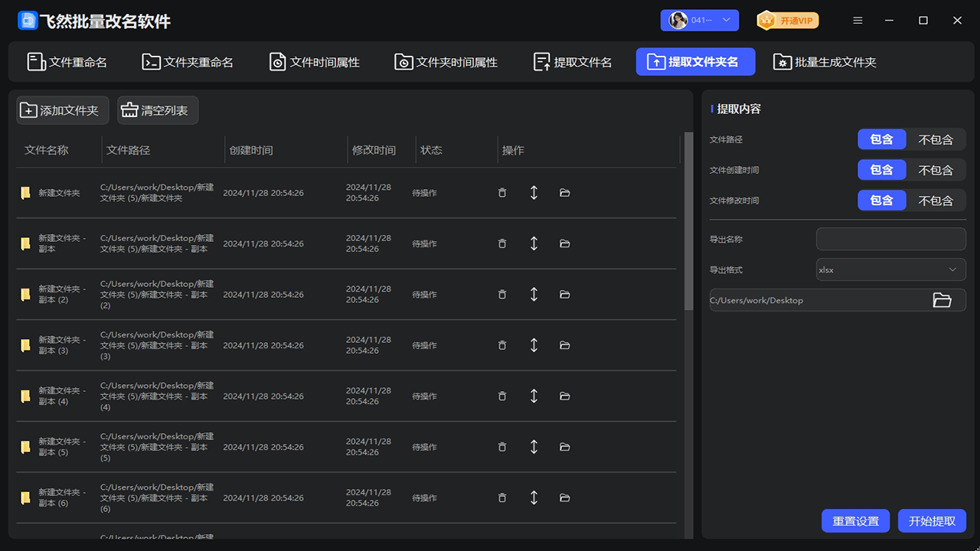Switch to the 提取文件名 tab
The width and height of the screenshot is (980, 551).
click(573, 62)
